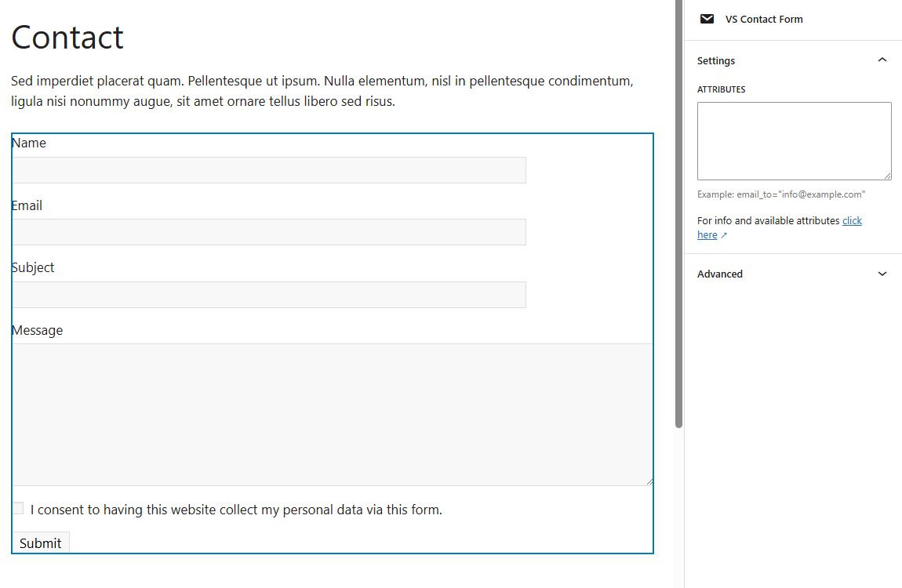Viewport: 902px width, 588px height.
Task: Click the Submit button
Action: (40, 543)
